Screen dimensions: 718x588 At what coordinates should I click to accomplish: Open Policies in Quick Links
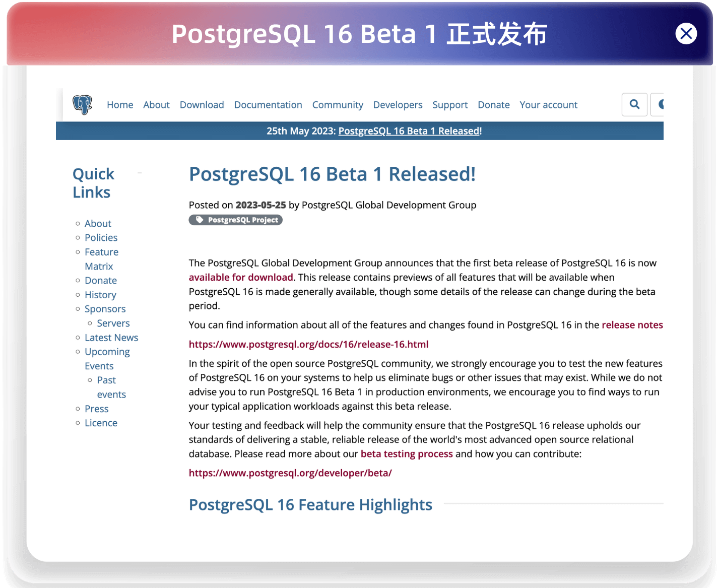tap(101, 237)
